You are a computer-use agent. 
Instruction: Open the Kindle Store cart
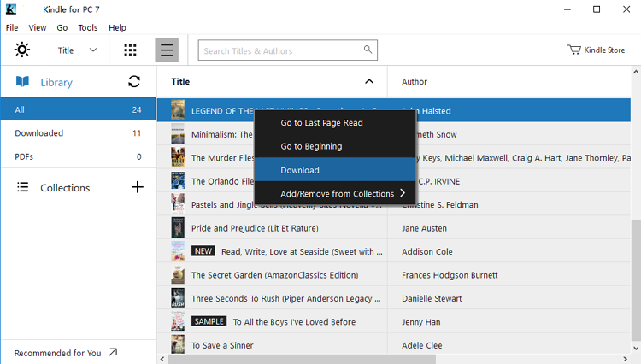574,50
